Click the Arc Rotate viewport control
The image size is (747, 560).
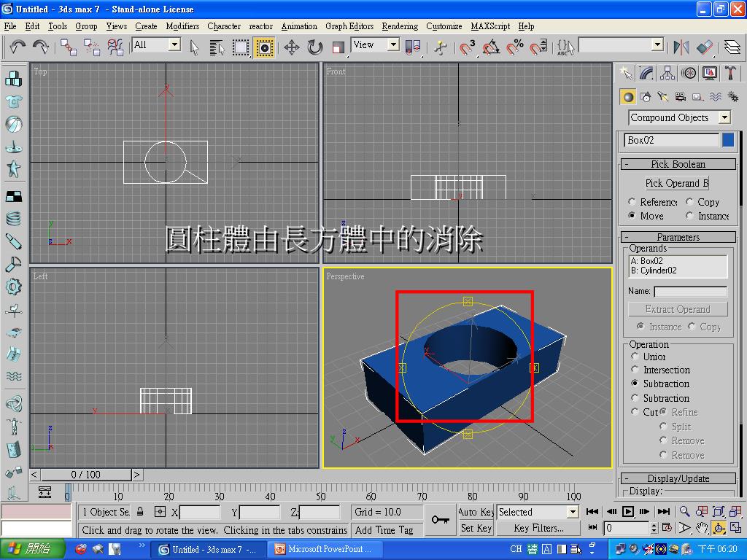719,528
